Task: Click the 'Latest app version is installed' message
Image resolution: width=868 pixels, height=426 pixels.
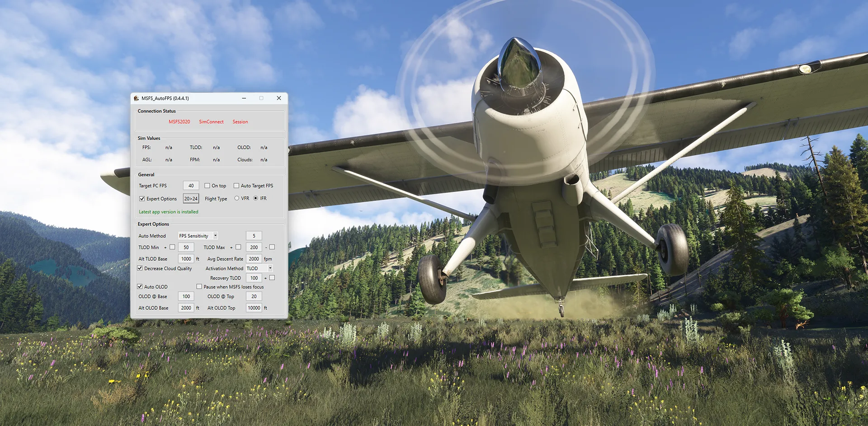Action: (168, 212)
